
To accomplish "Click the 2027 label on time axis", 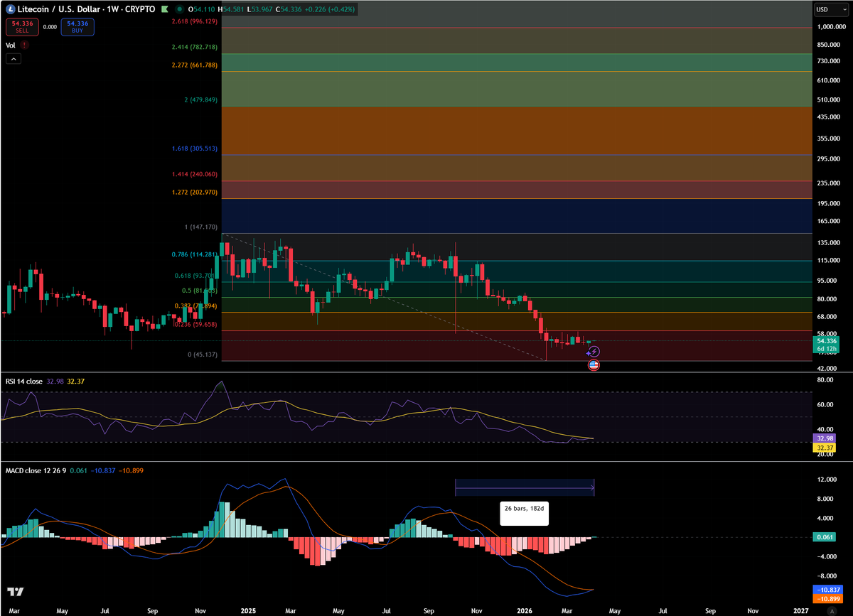I will [x=801, y=610].
